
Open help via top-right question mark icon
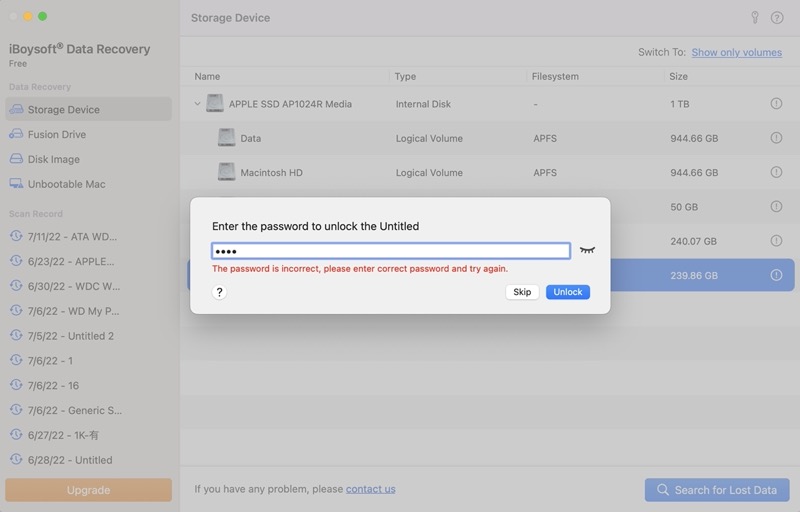pyautogui.click(x=777, y=18)
